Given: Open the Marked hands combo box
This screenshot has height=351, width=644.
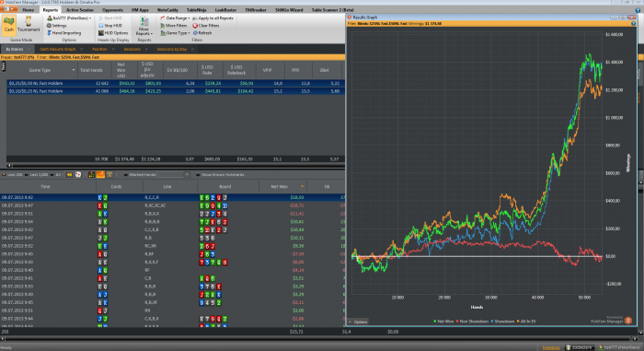Looking at the screenshot, I should click(x=173, y=175).
